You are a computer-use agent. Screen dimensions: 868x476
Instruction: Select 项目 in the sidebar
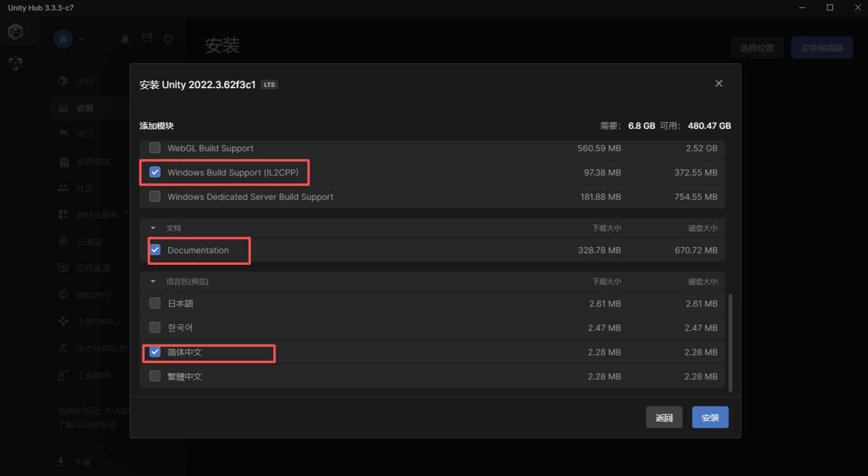(85, 81)
